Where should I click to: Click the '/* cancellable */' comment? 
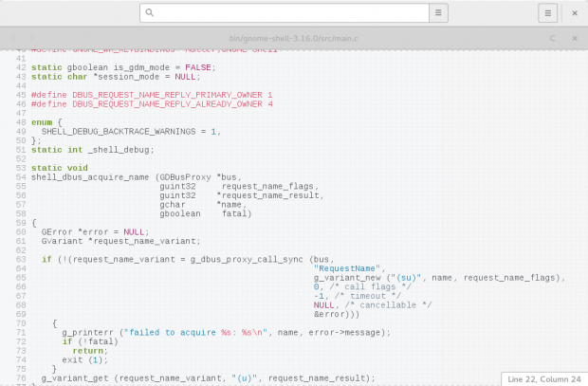388,305
